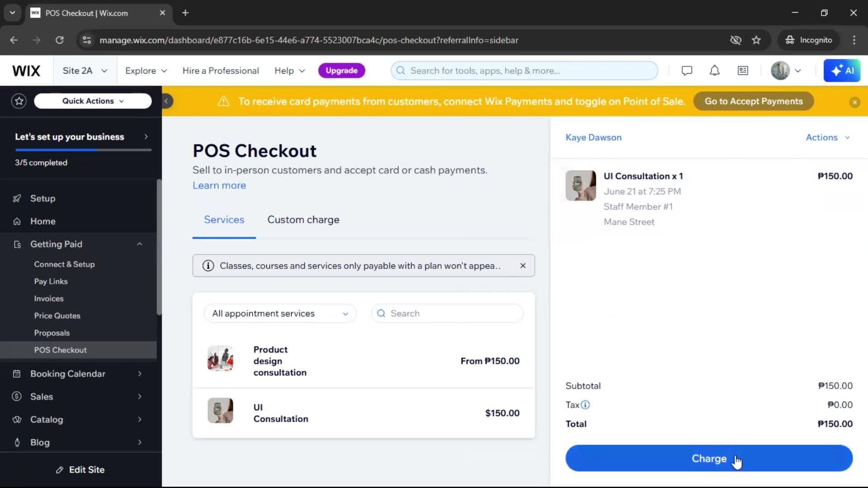
Task: Click Edit Site
Action: [x=80, y=470]
